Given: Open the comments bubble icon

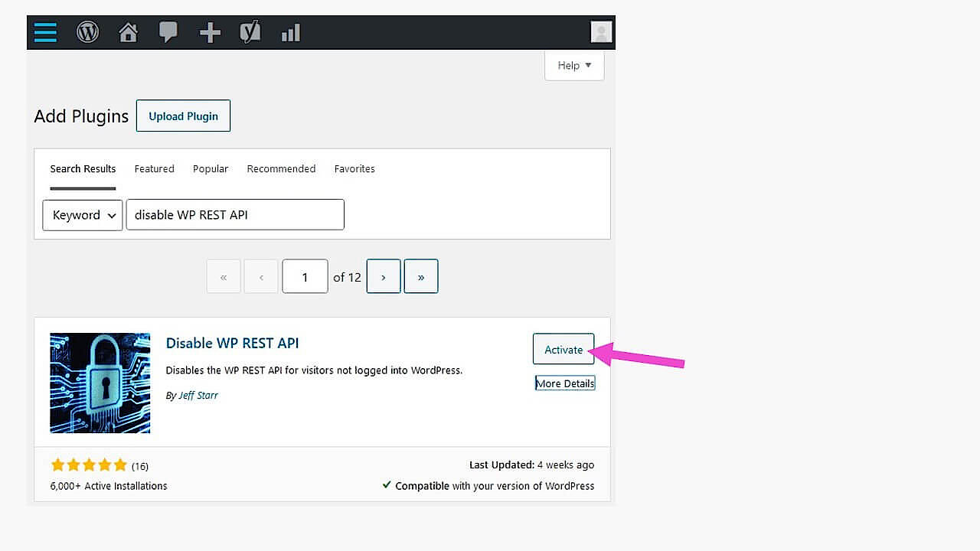Looking at the screenshot, I should (168, 33).
